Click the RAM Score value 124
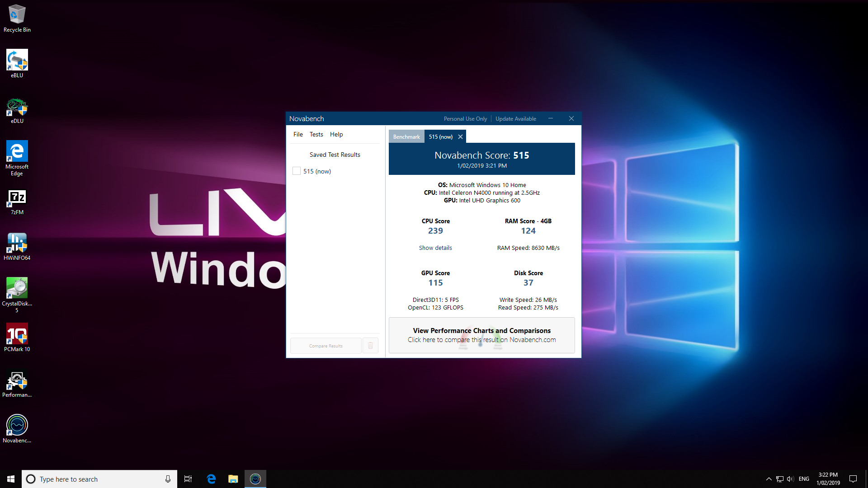868x488 pixels. click(x=528, y=231)
